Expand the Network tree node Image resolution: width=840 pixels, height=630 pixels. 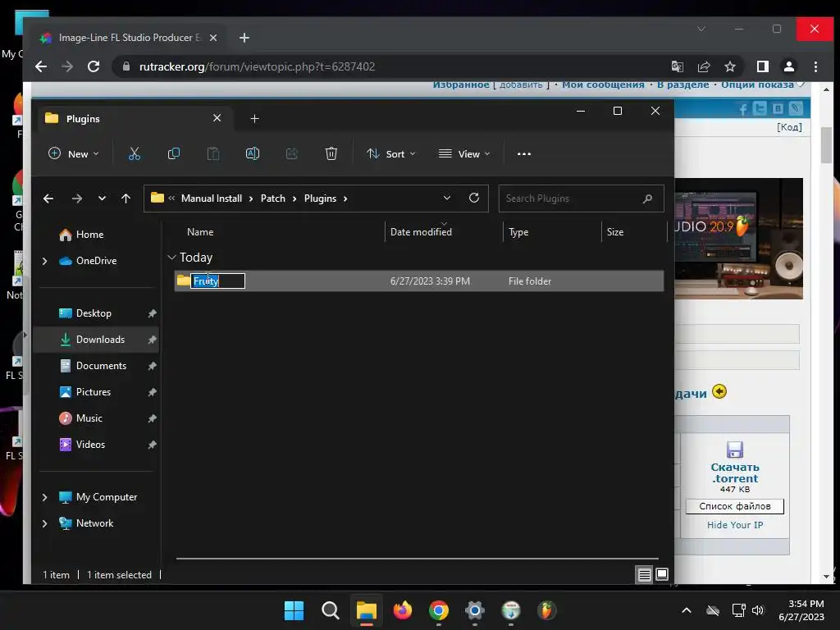45,523
